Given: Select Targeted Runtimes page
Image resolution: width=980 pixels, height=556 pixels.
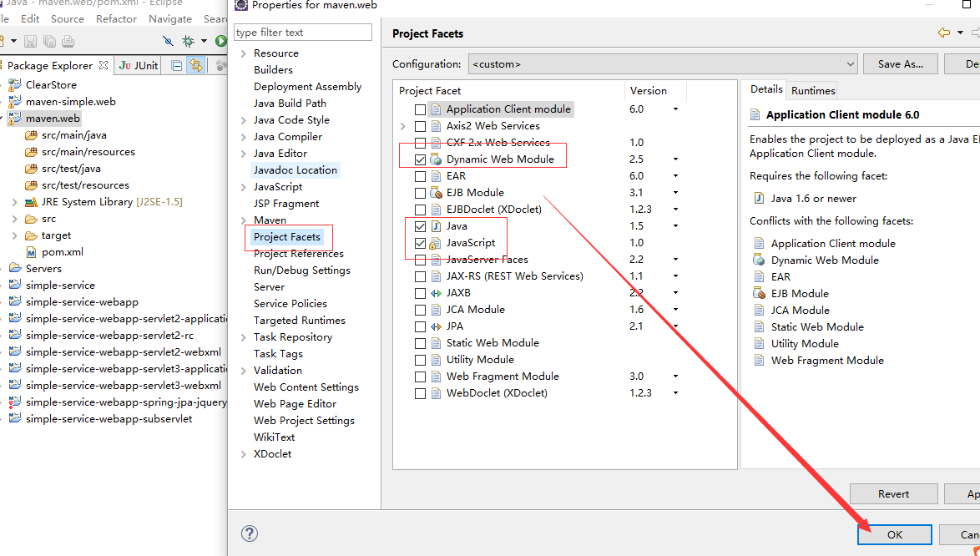Looking at the screenshot, I should point(300,320).
